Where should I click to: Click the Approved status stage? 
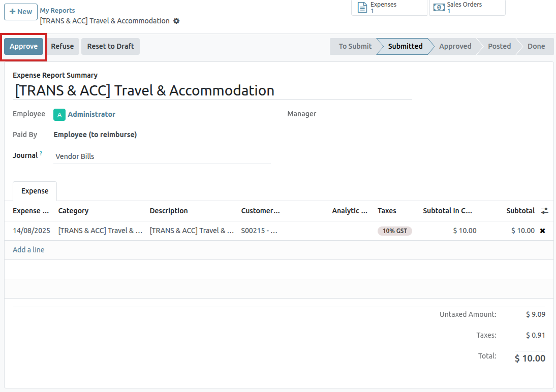pyautogui.click(x=455, y=46)
